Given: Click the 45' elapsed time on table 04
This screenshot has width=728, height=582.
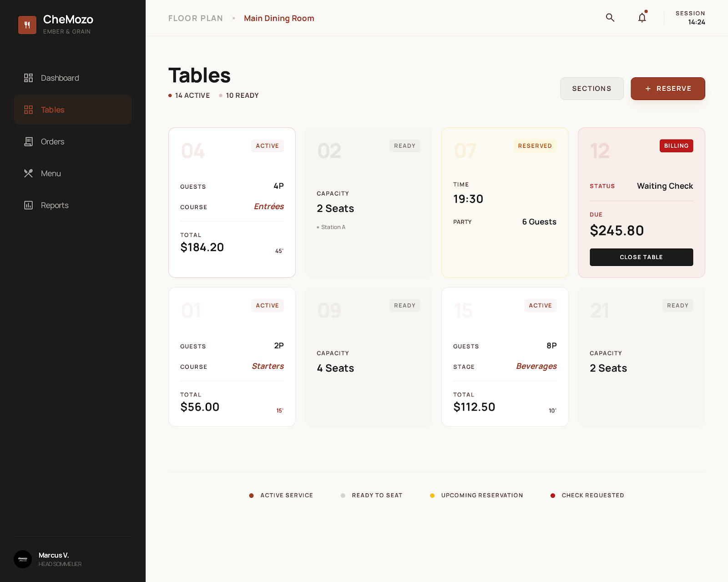Looking at the screenshot, I should [279, 251].
